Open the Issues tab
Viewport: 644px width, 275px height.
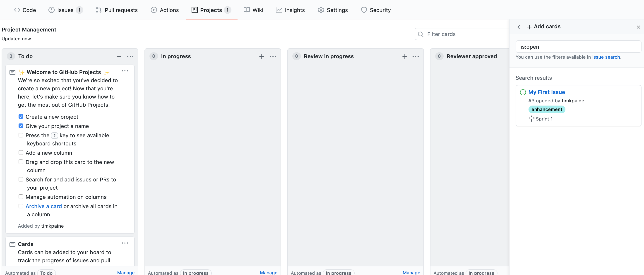66,10
